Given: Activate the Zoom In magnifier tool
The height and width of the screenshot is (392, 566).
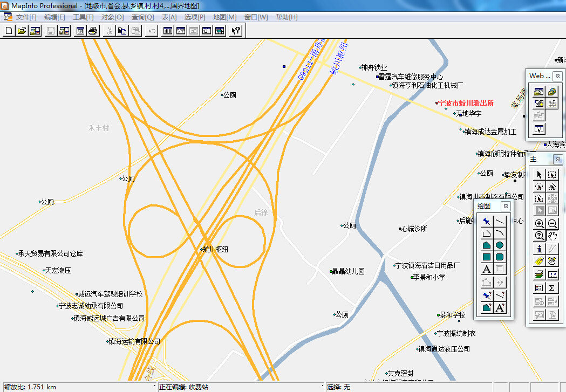Looking at the screenshot, I should coord(539,224).
